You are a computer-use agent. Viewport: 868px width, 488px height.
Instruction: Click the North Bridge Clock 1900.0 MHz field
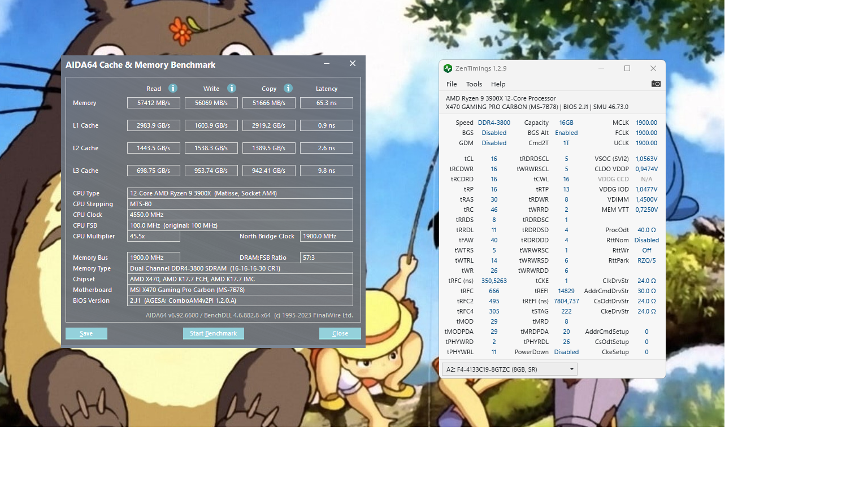pos(327,236)
